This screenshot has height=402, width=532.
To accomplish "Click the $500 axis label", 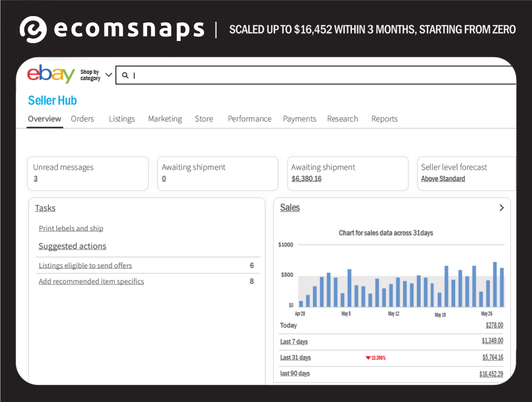I will pyautogui.click(x=287, y=275).
